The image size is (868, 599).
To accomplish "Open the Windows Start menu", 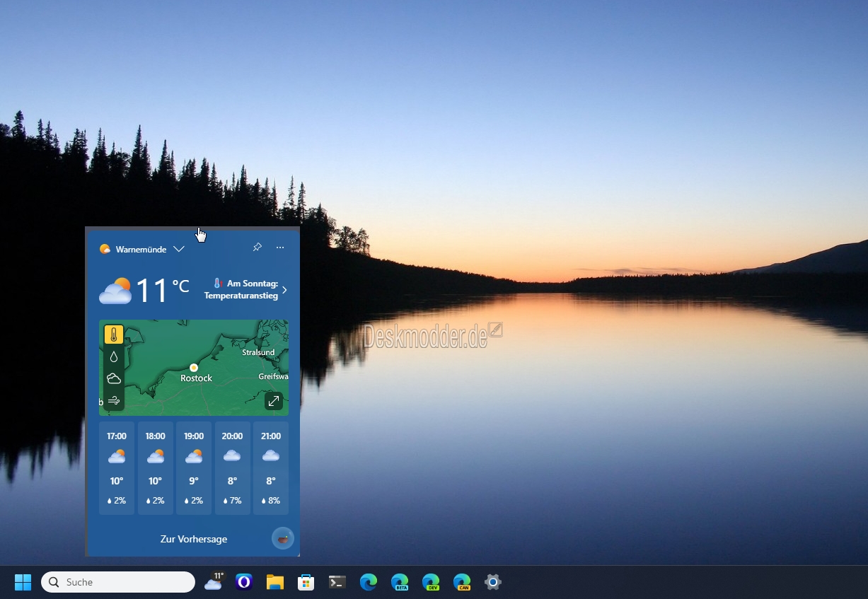I will 23,582.
